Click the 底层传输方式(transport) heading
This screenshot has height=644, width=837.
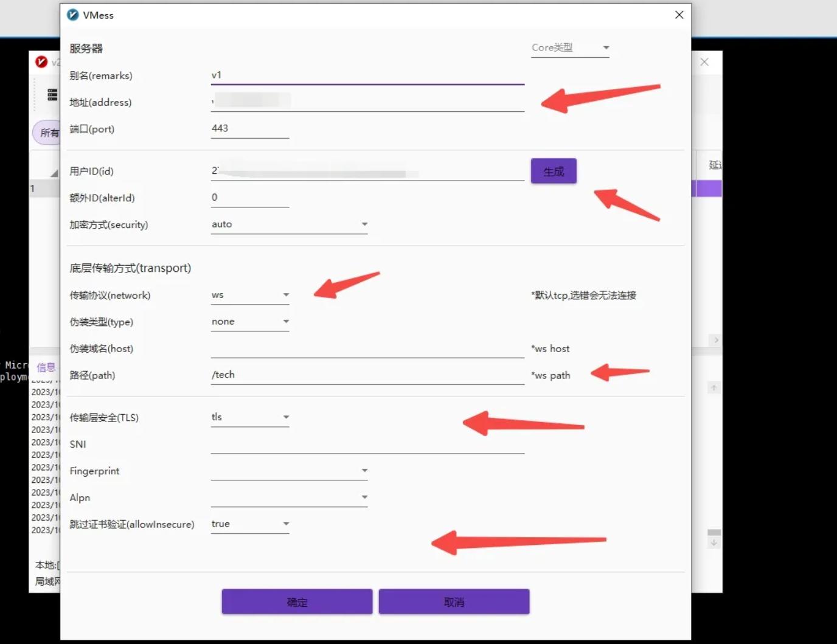pyautogui.click(x=130, y=268)
